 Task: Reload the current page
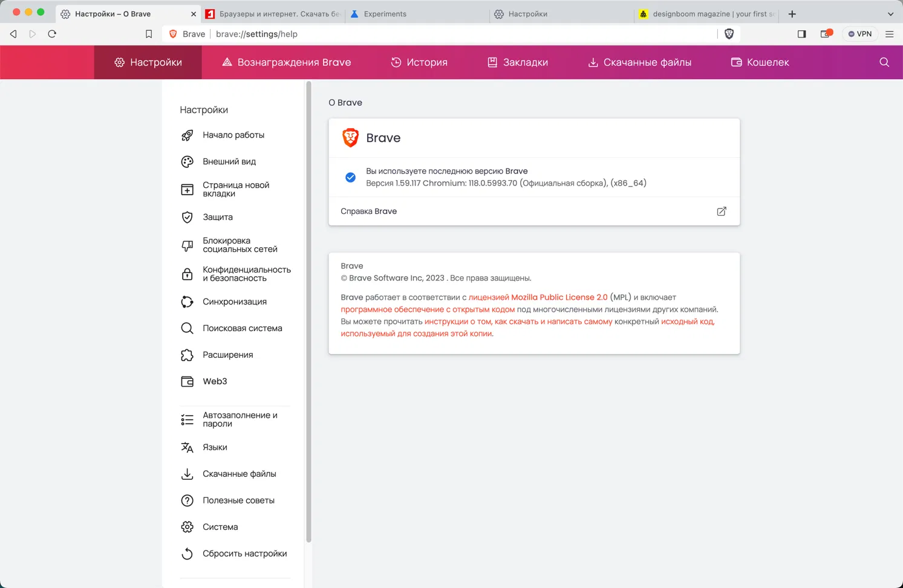pyautogui.click(x=52, y=34)
